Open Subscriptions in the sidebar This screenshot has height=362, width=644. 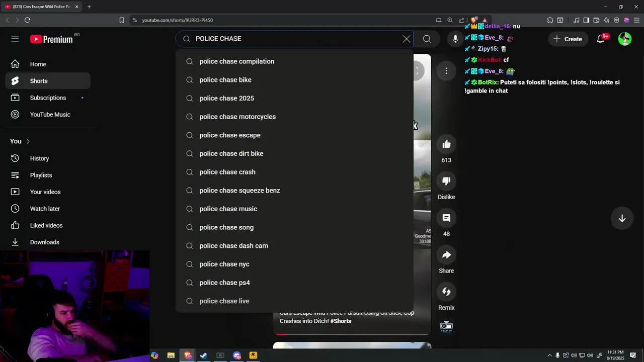(48, 98)
